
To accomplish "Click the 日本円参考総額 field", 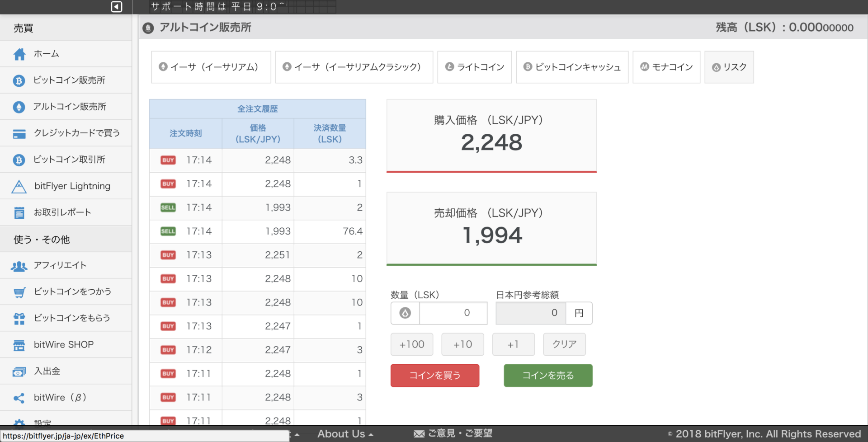I will point(531,313).
